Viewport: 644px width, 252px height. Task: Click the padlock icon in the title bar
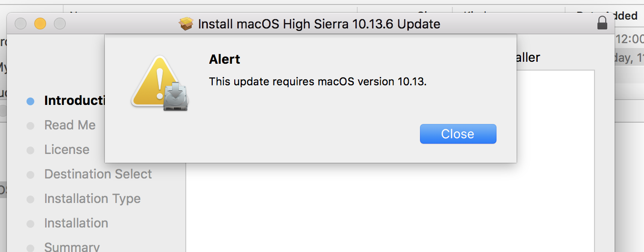pos(602,23)
